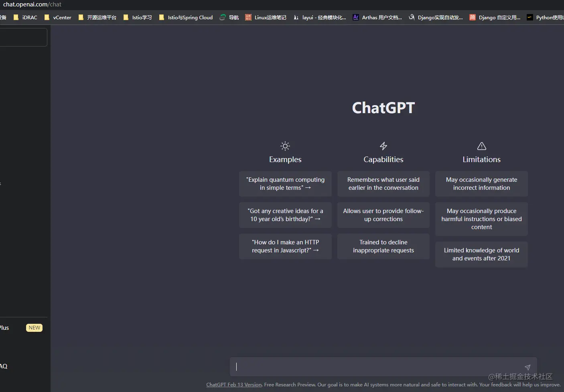
Task: Click the 'Trained to decline inappropriate requests' card
Action: [x=383, y=246]
